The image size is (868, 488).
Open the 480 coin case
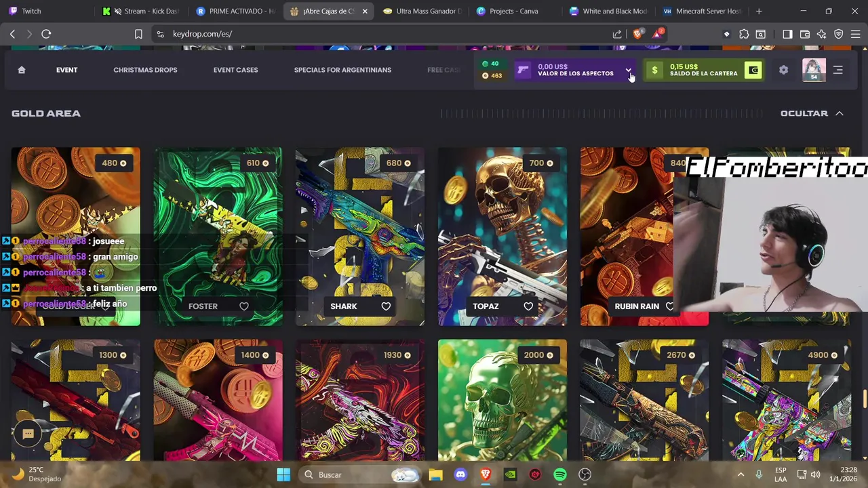click(x=75, y=237)
